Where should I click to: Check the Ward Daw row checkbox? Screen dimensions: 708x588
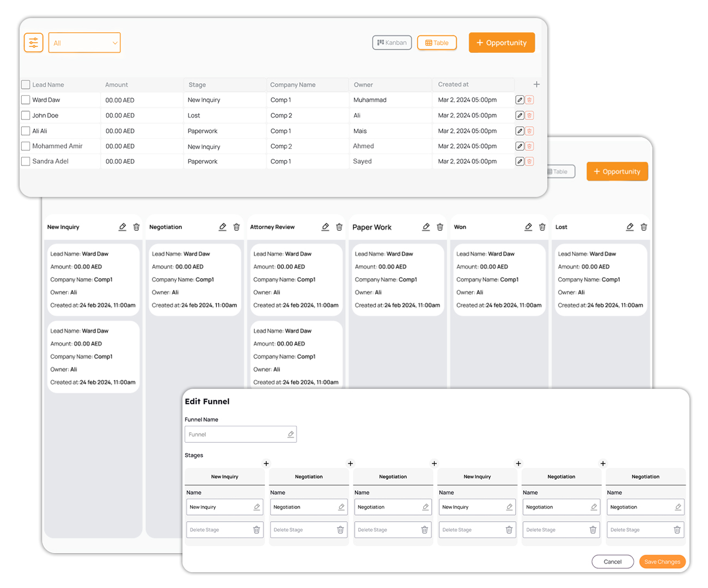click(x=26, y=100)
